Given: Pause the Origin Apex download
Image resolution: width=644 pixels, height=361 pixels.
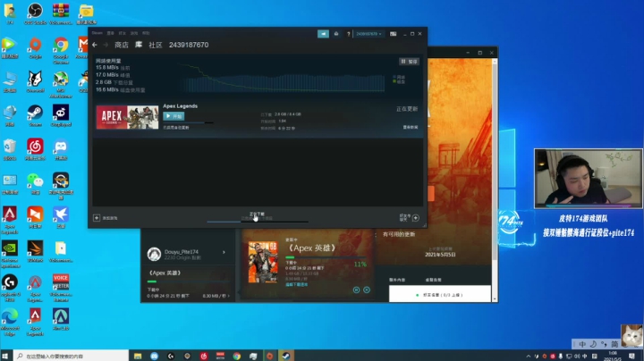Looking at the screenshot, I should (x=356, y=290).
